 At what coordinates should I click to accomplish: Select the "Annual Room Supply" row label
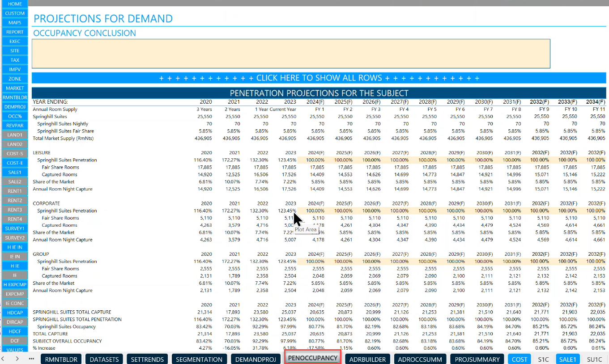[55, 110]
